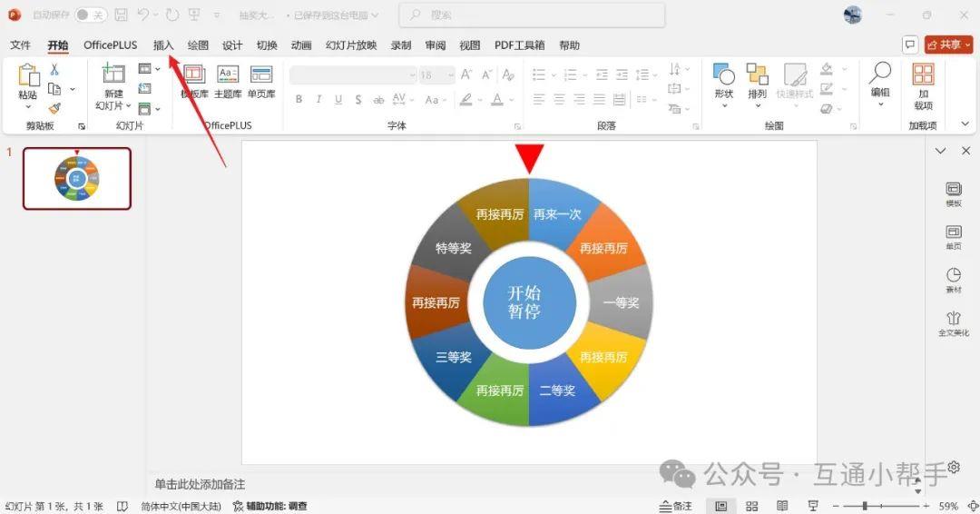The image size is (980, 514).
Task: Switch to the Design (设计) tab
Action: pos(232,45)
